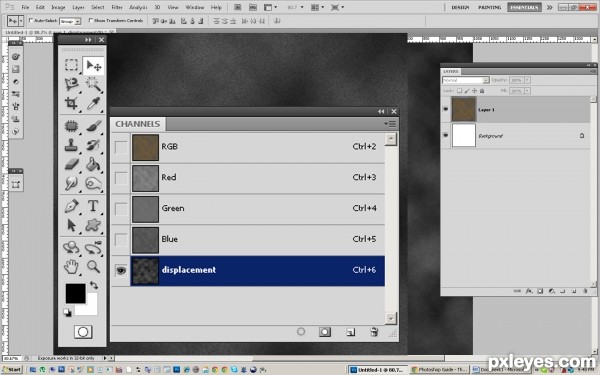Image resolution: width=600 pixels, height=375 pixels.
Task: Select the Eraser tool
Action: click(71, 164)
